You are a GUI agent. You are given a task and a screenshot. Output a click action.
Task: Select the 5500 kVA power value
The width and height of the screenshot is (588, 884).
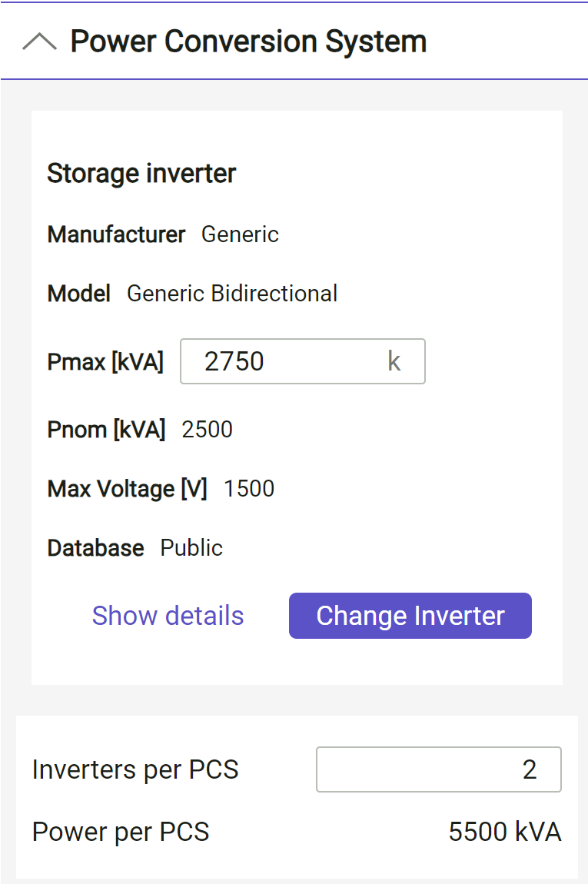tap(504, 832)
